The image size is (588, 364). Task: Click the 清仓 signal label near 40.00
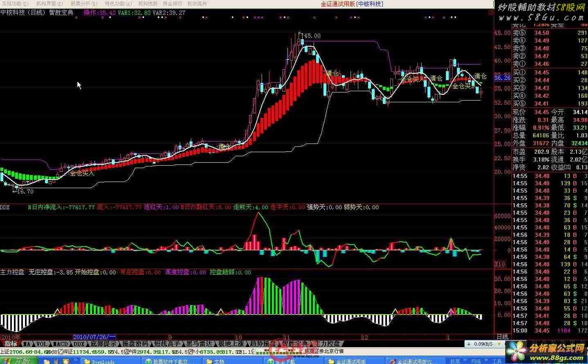(x=332, y=73)
